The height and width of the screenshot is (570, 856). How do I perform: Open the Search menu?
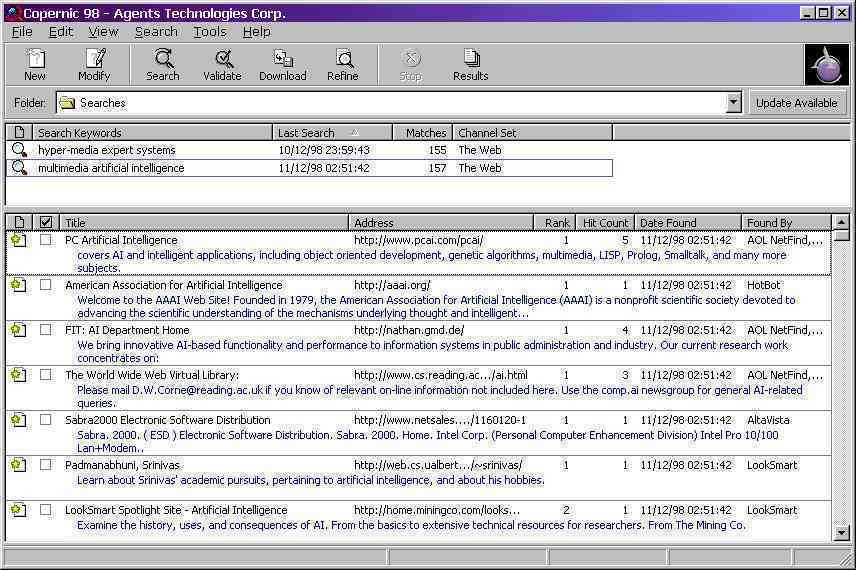pos(156,32)
